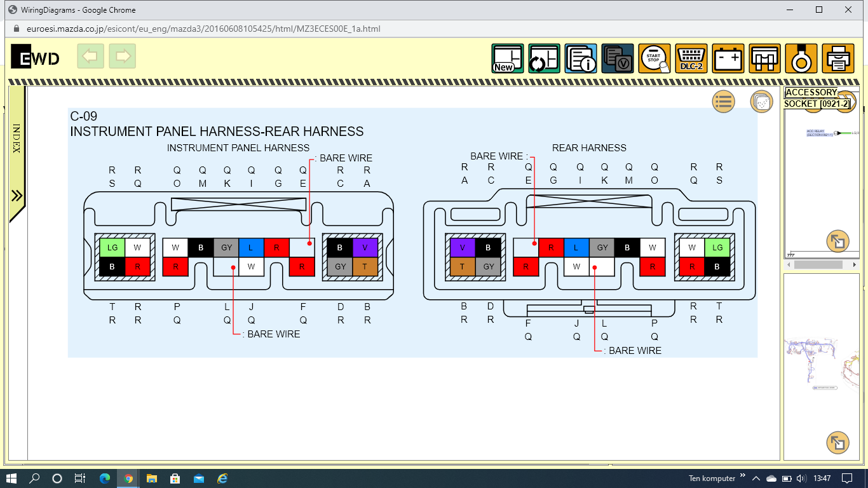Expand the INDEX side panel
The height and width of the screenshot is (488, 868).
coord(17,196)
